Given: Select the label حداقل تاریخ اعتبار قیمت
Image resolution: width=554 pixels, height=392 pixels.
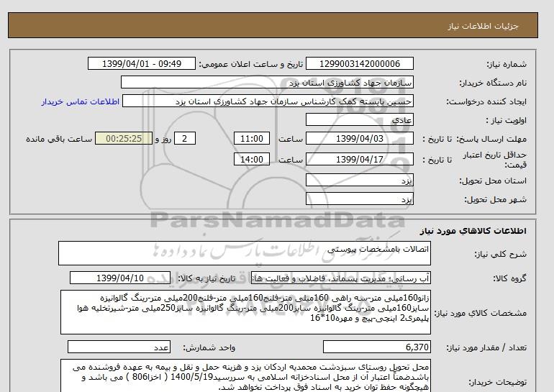Looking at the screenshot, I should tap(495, 160).
